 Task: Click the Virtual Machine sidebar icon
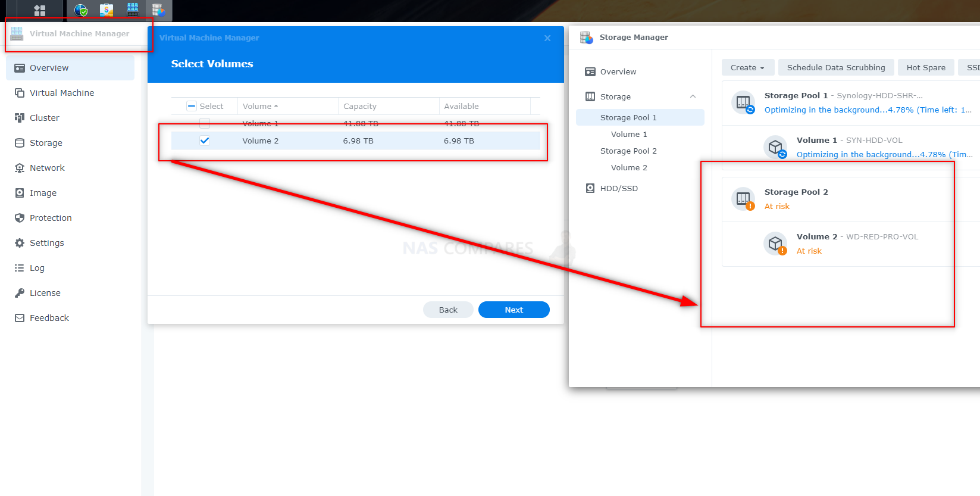(x=20, y=93)
